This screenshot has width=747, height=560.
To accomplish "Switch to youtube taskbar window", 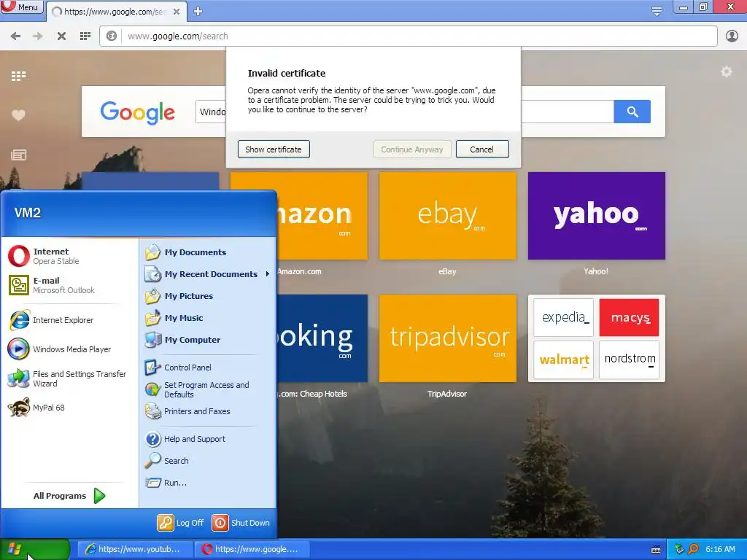I will (135, 550).
